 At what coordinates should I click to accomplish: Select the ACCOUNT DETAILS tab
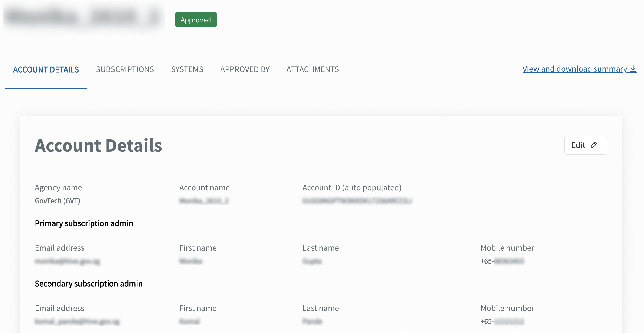pyautogui.click(x=46, y=69)
